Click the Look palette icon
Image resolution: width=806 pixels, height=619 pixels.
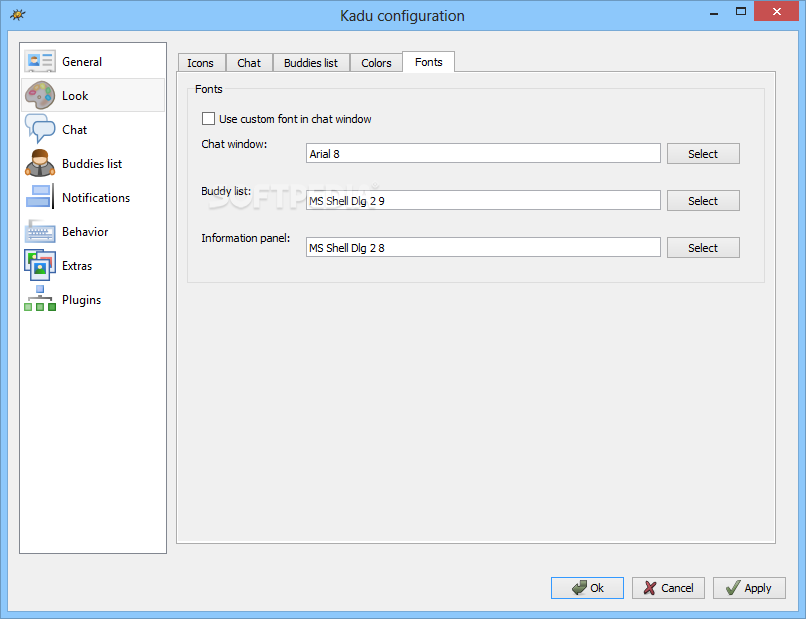[40, 95]
